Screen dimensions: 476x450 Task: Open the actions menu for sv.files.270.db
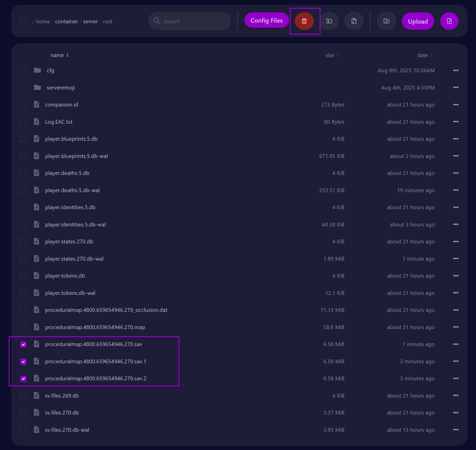455,412
